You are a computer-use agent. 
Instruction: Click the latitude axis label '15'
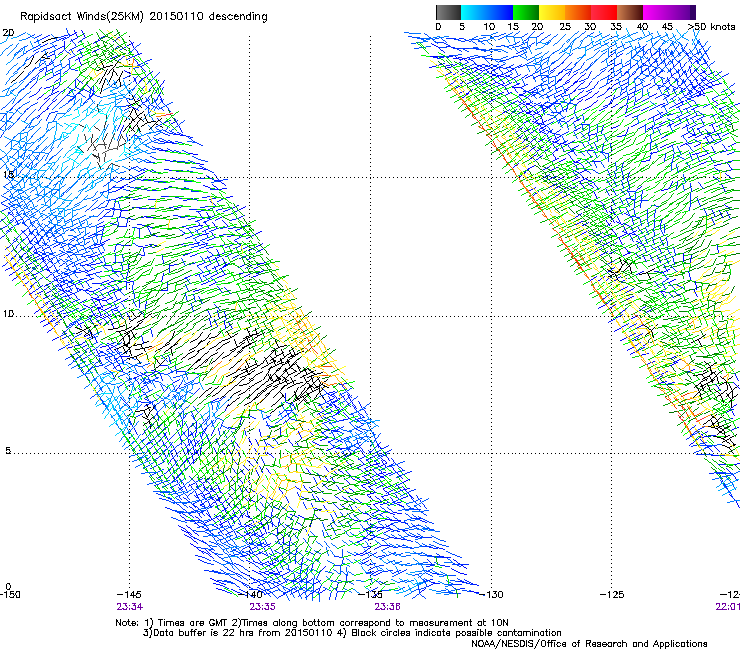coord(8,175)
